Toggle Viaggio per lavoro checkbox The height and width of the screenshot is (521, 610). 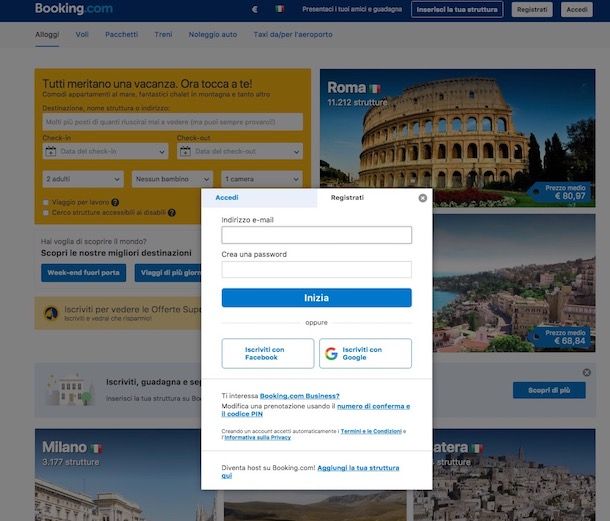point(46,202)
